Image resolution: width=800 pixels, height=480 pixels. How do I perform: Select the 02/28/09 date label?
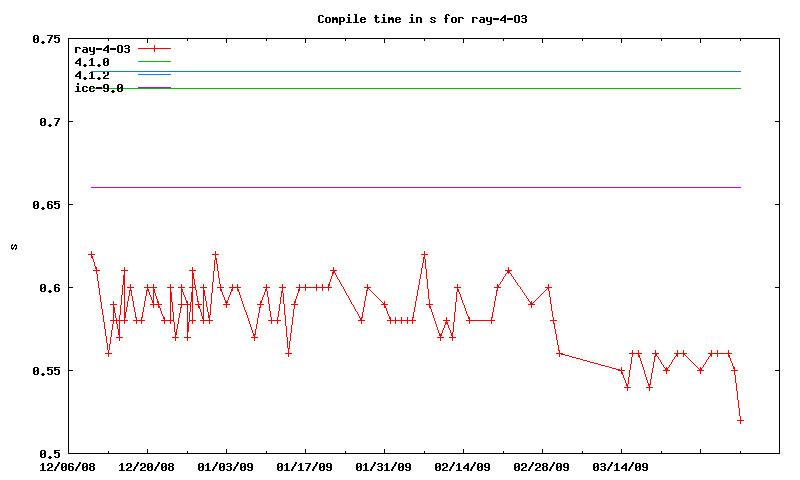click(x=541, y=466)
